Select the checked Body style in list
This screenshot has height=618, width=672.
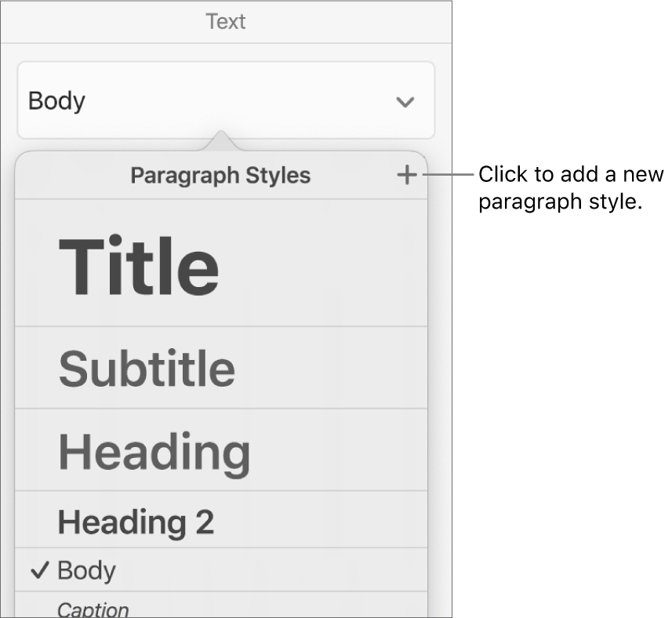pos(86,570)
